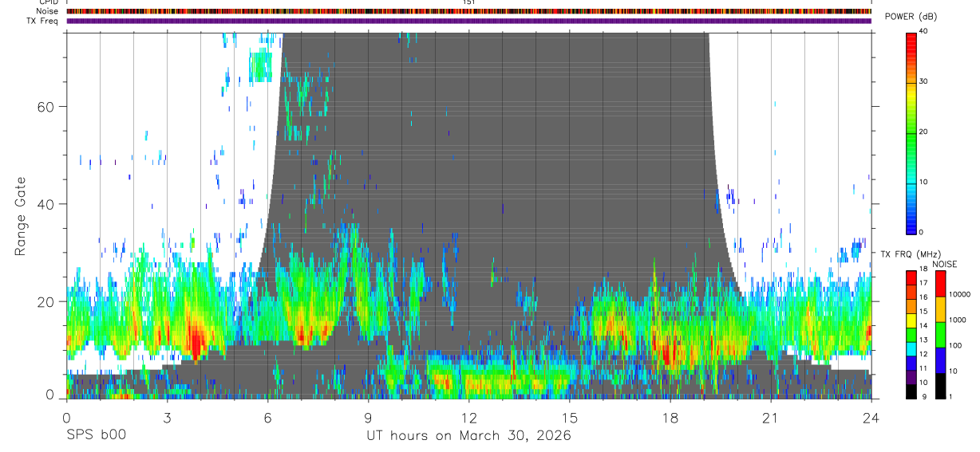This screenshot has height=452, width=980.
Task: Click the 14 tick on TX FRQ scale
Action: 923,325
